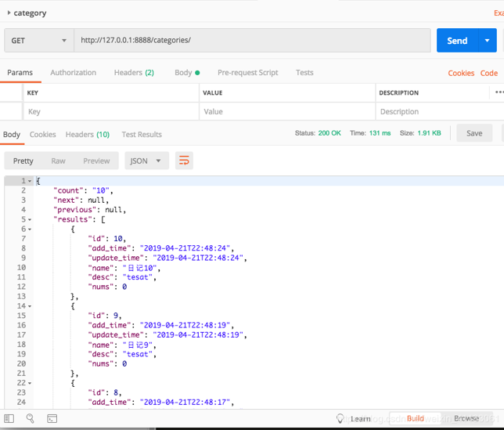The width and height of the screenshot is (504, 430).
Task: Collapse the object at line 22
Action: (30, 383)
